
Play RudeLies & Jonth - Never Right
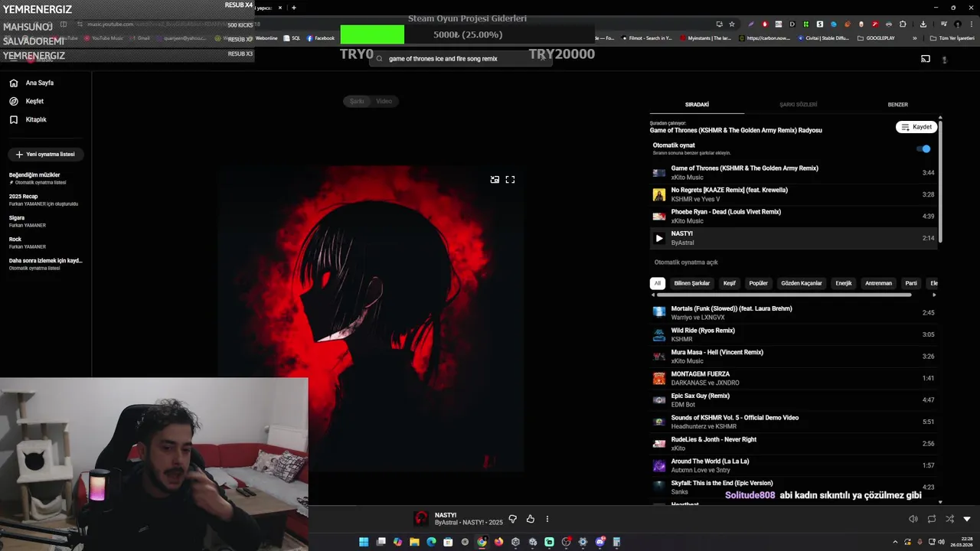(x=793, y=443)
